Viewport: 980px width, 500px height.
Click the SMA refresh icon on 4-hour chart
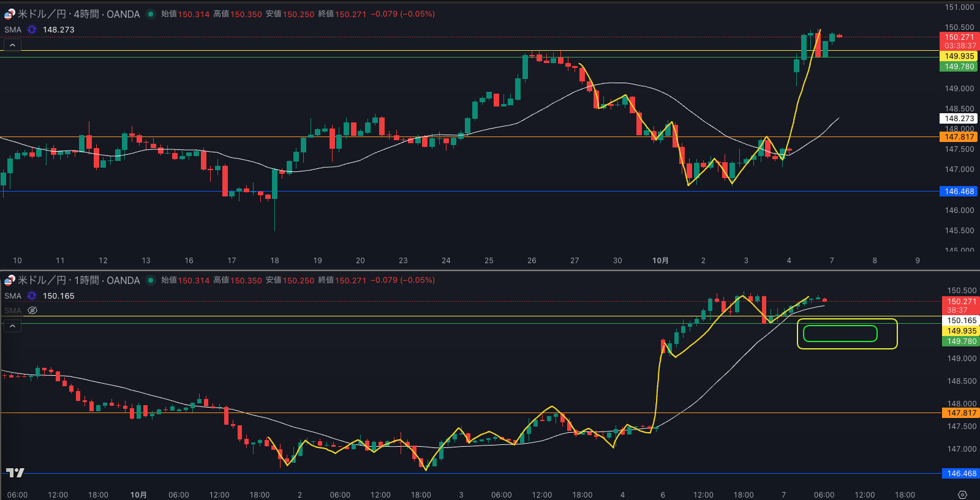(x=32, y=29)
